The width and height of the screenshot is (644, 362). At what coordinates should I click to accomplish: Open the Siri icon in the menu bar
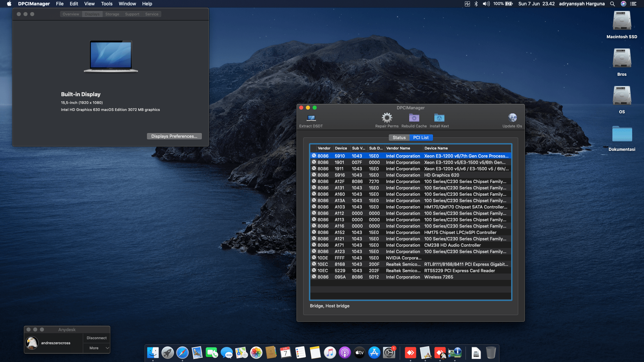(x=623, y=4)
